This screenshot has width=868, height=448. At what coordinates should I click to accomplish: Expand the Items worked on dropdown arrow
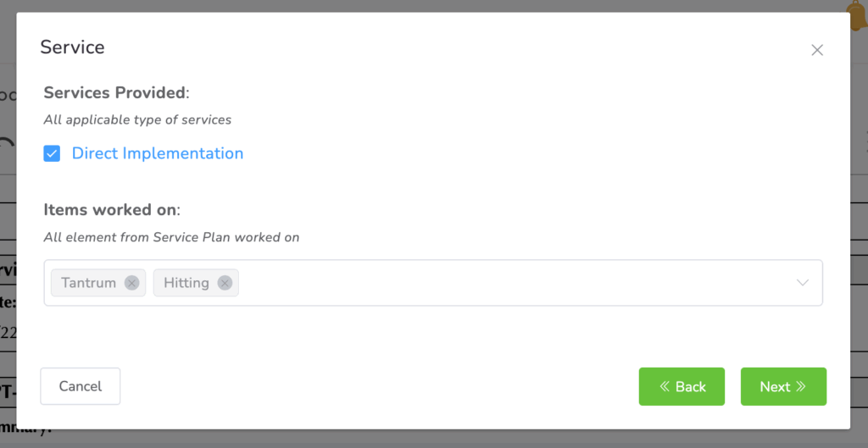tap(803, 283)
